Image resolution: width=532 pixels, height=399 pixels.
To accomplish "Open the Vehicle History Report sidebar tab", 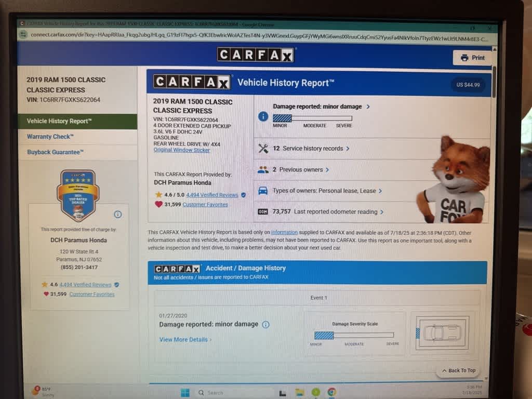I will click(x=77, y=121).
